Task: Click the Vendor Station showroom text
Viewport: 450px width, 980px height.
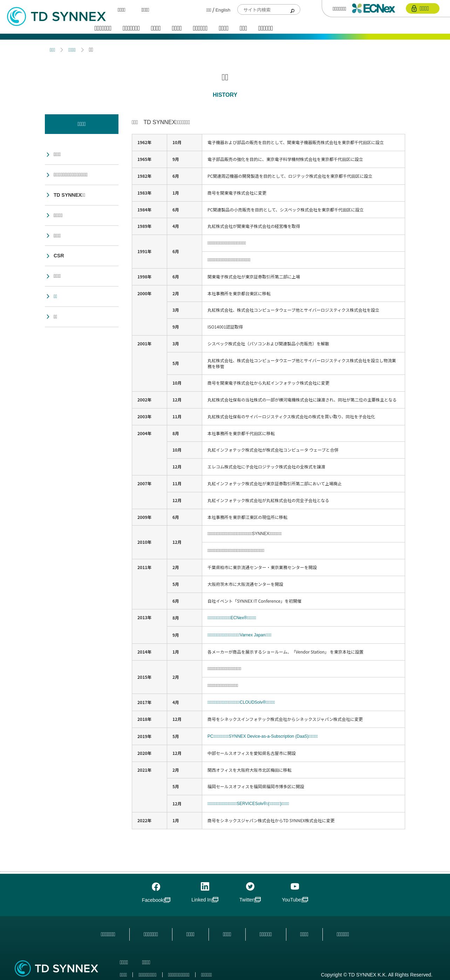Action: coord(285,652)
